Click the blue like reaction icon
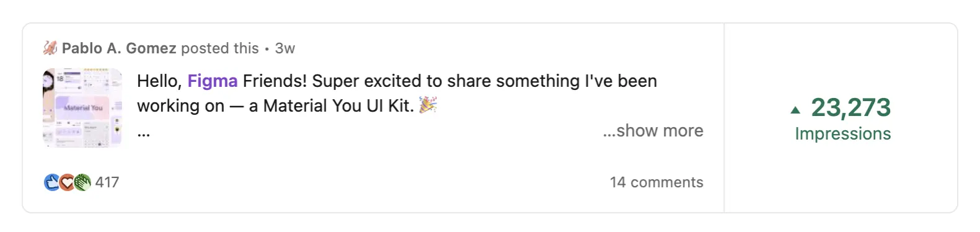The image size is (980, 232). tap(52, 182)
